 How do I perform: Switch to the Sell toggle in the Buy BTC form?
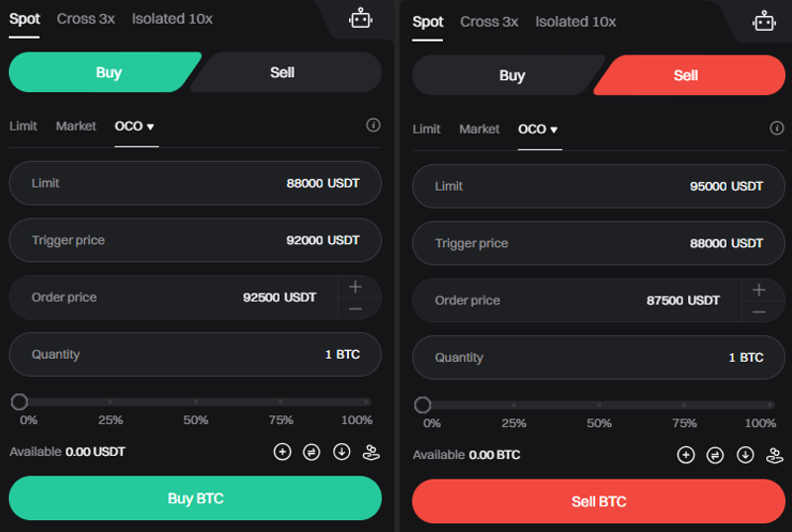point(282,72)
